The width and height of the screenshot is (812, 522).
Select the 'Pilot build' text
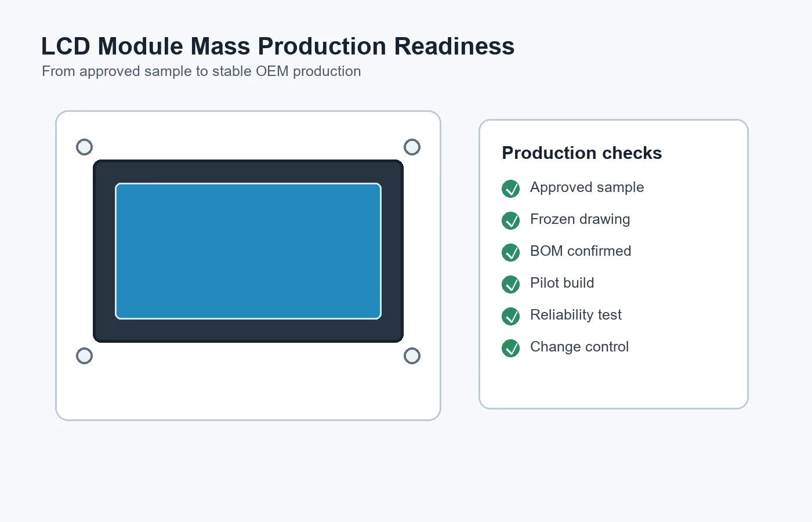click(x=562, y=283)
